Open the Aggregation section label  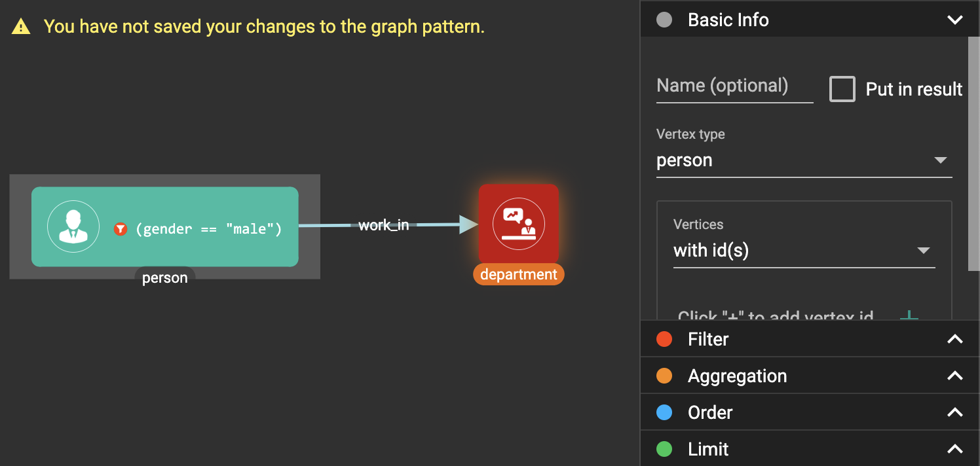click(x=737, y=376)
